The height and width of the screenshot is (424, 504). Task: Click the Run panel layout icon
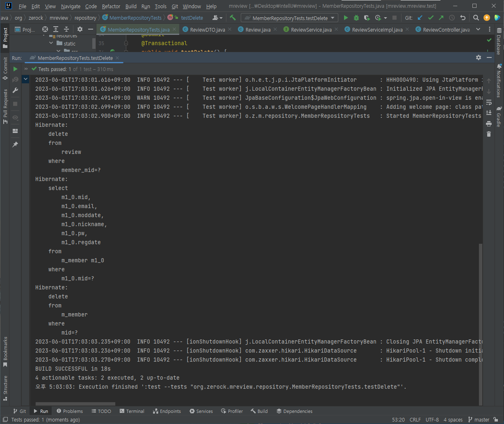tap(15, 131)
